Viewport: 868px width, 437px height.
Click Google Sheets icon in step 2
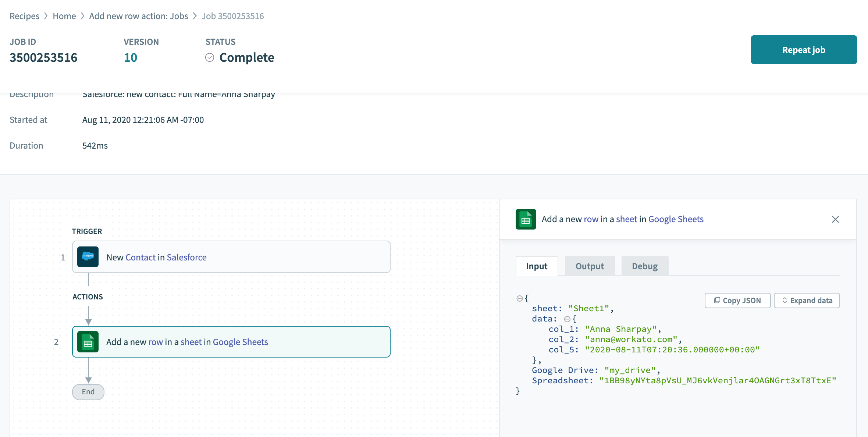click(x=88, y=342)
